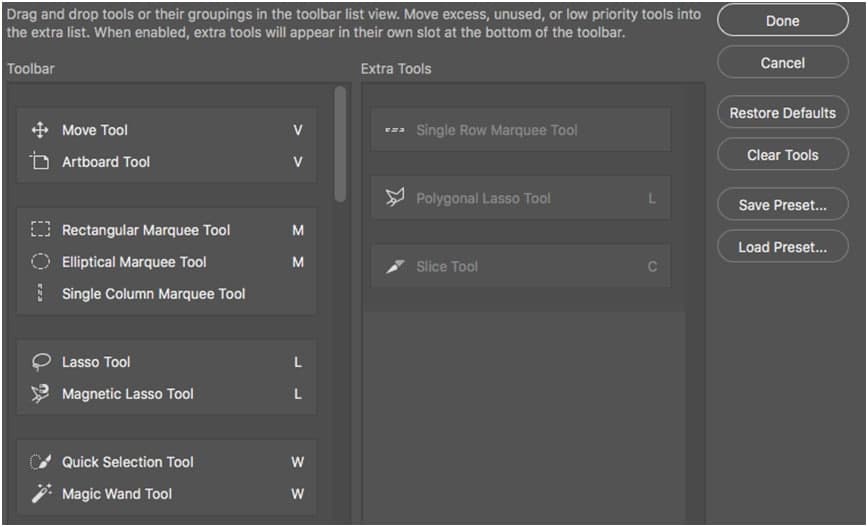Screen dimensions: 868x527
Task: Open the Save Preset dialog
Action: click(782, 205)
